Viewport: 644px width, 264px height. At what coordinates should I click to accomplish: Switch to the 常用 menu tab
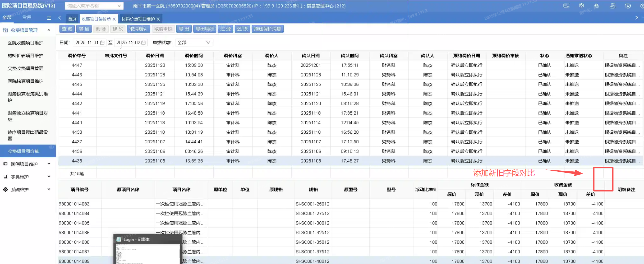[27, 17]
